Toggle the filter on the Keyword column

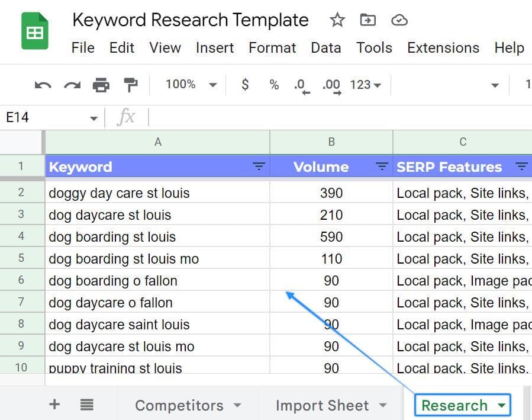[259, 166]
